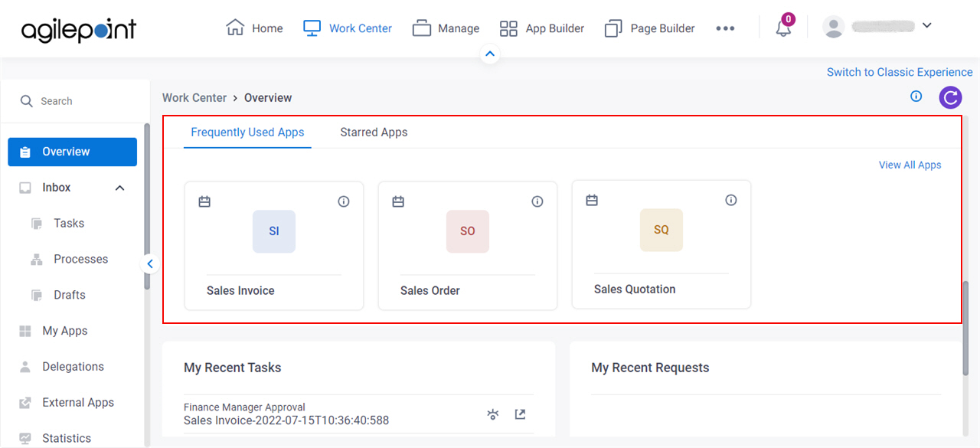
Task: Open the Sales Quotation app name
Action: pos(635,289)
